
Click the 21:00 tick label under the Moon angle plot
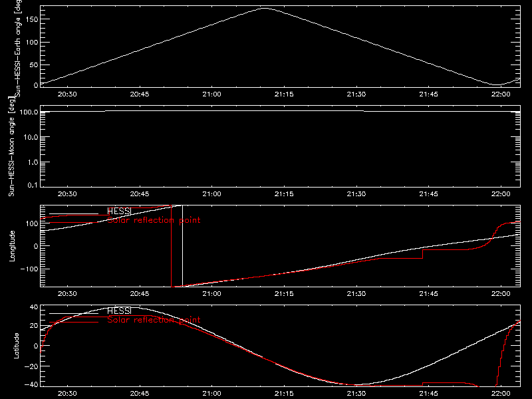click(211, 194)
